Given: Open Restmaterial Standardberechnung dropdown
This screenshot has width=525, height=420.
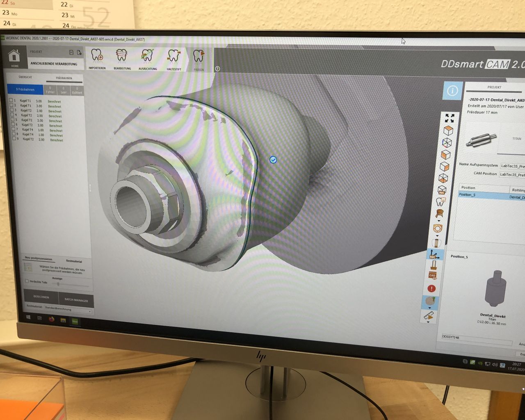Looking at the screenshot, I should point(68,309).
